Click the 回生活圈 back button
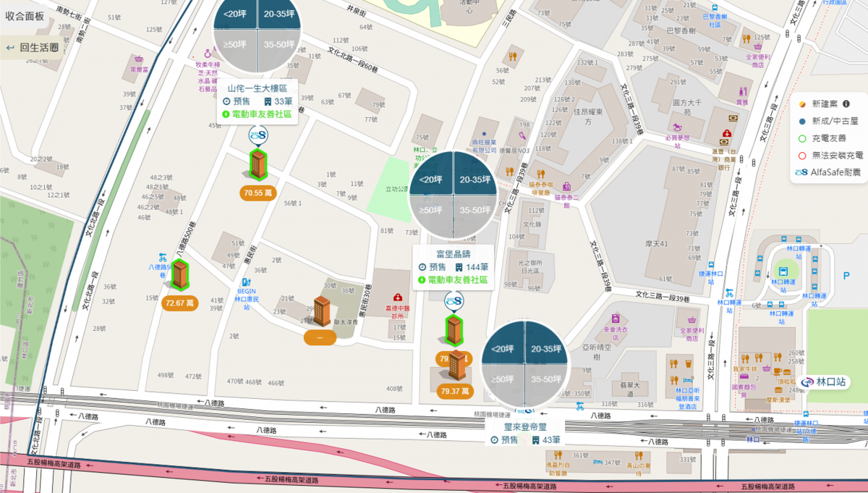The image size is (868, 493). [x=32, y=48]
